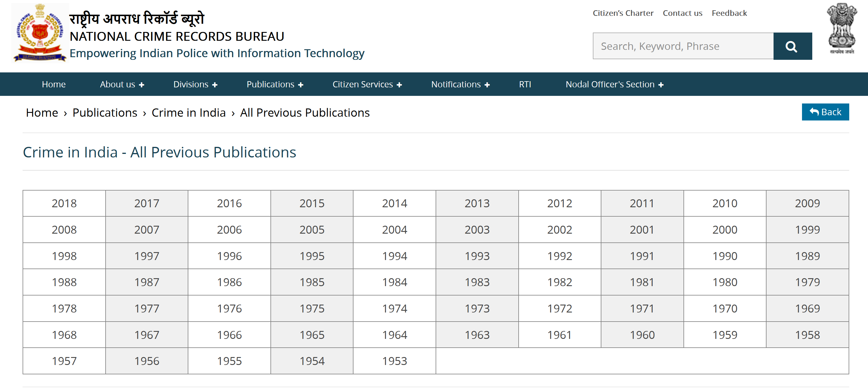The image size is (868, 389).
Task: Expand the Divisions dropdown menu
Action: [195, 84]
